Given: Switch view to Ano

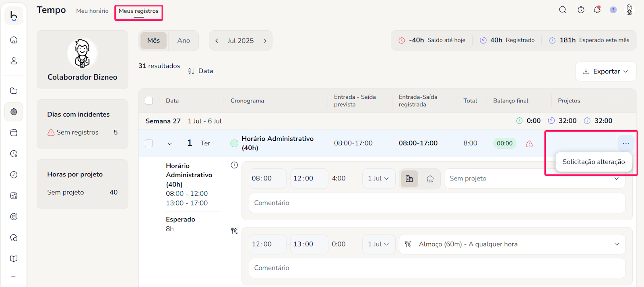Looking at the screenshot, I should coord(184,41).
